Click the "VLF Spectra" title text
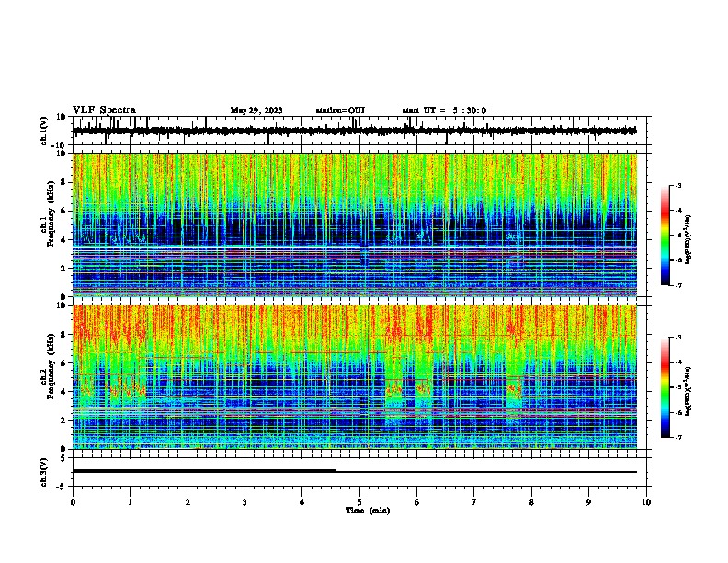This screenshot has width=728, height=563. tap(104, 110)
